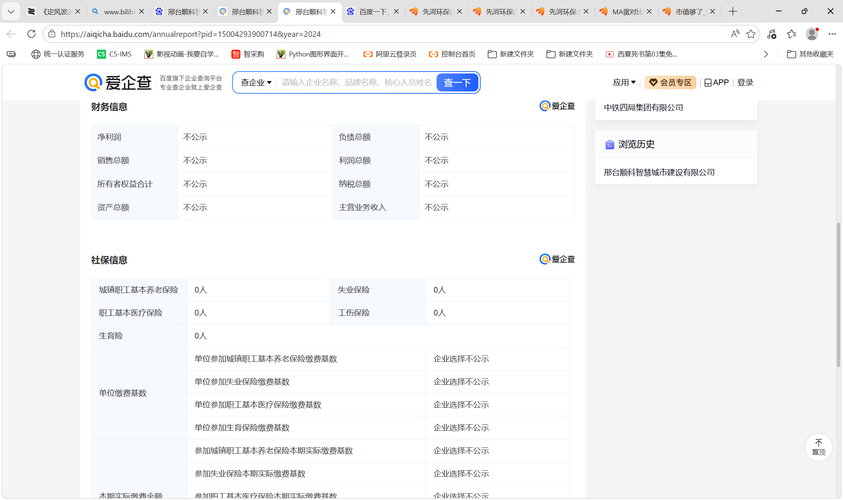Open 邢台顺科智慧城市建设有限公司 history entry

tap(659, 172)
